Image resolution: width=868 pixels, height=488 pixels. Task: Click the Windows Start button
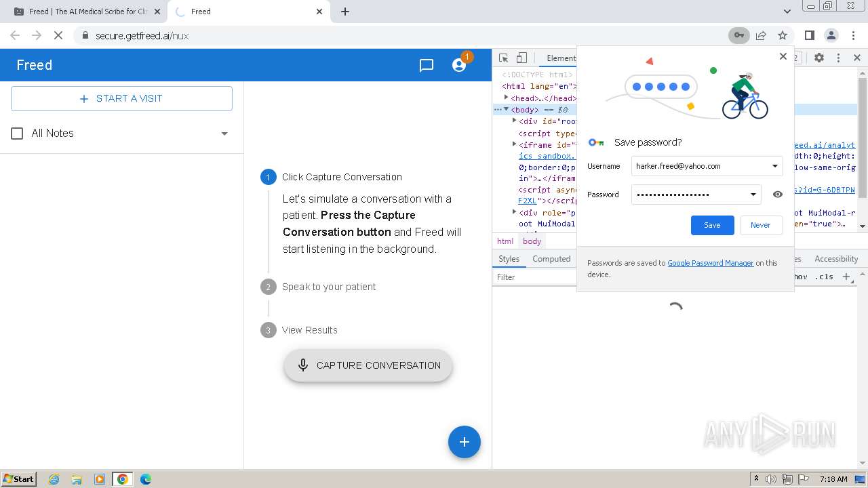tap(18, 479)
